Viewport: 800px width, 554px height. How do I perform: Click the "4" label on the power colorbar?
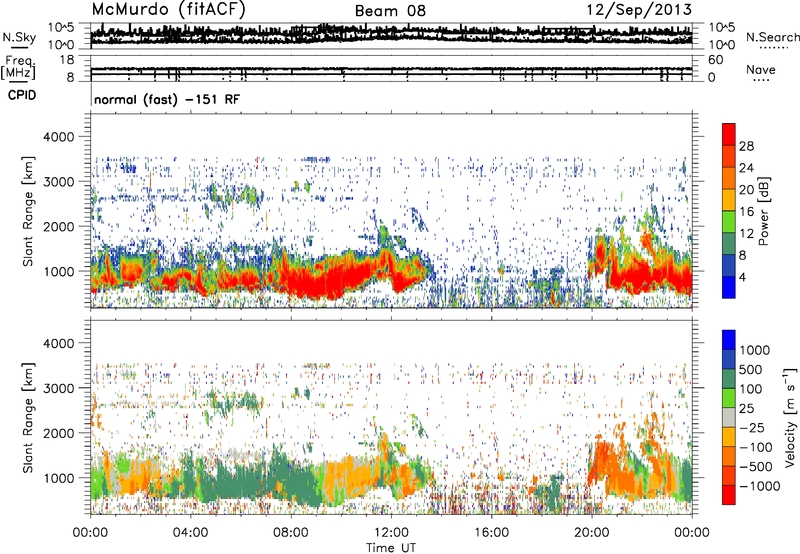click(x=742, y=277)
